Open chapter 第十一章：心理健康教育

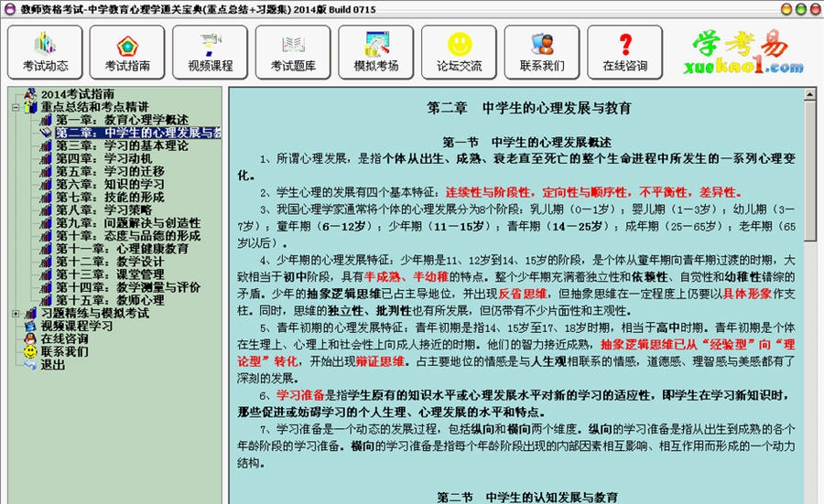tap(122, 248)
